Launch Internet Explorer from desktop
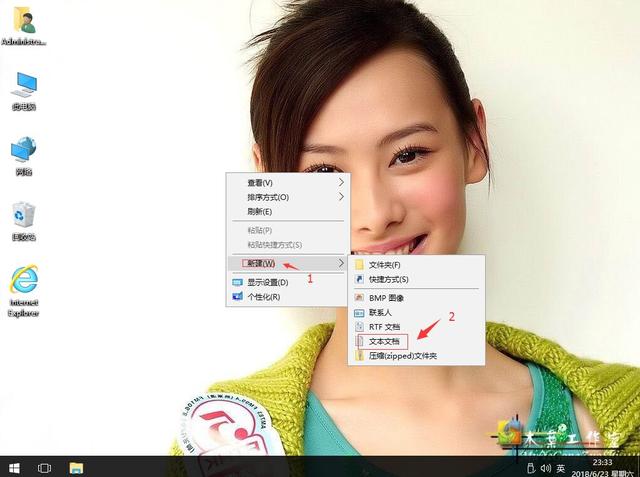The width and height of the screenshot is (640, 477). tap(24, 291)
